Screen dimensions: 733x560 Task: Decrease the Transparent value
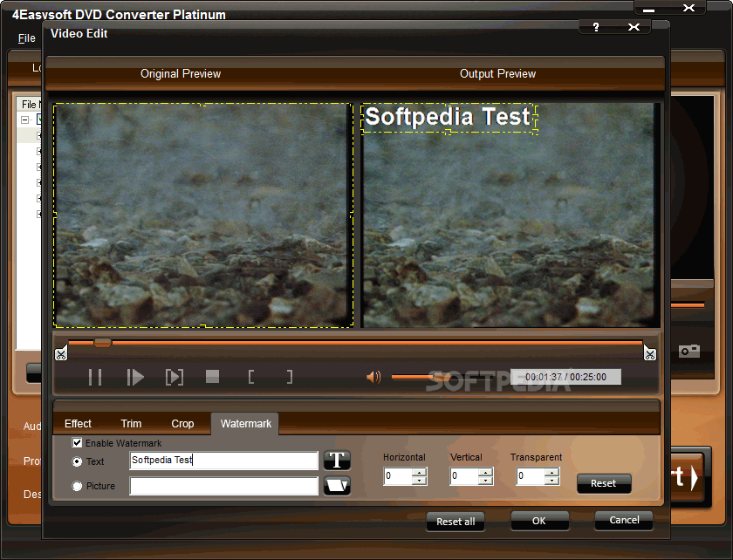[x=552, y=481]
